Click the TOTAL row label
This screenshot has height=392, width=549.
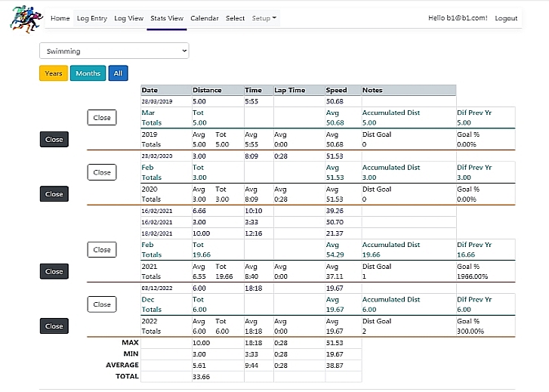[x=127, y=376]
